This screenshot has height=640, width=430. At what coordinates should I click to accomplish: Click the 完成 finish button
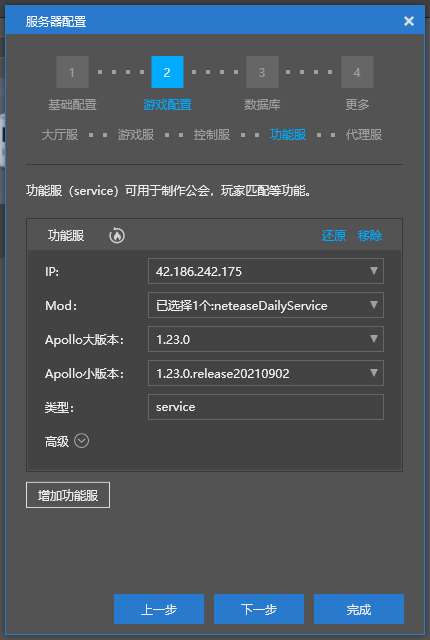[359, 609]
